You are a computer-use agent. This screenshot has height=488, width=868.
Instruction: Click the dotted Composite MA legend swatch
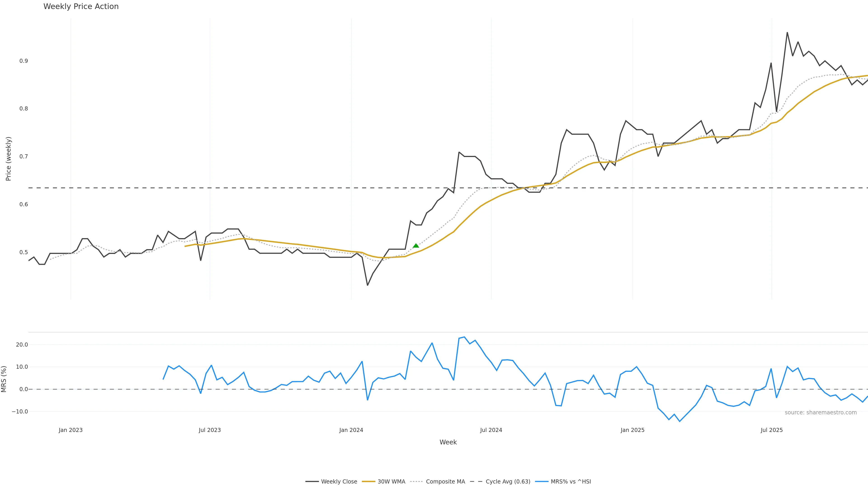pyautogui.click(x=416, y=482)
